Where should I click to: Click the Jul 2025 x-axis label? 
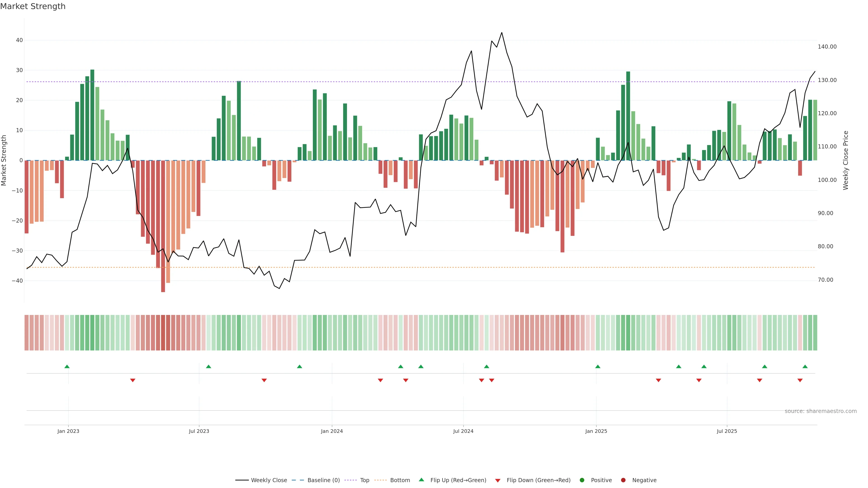[727, 431]
